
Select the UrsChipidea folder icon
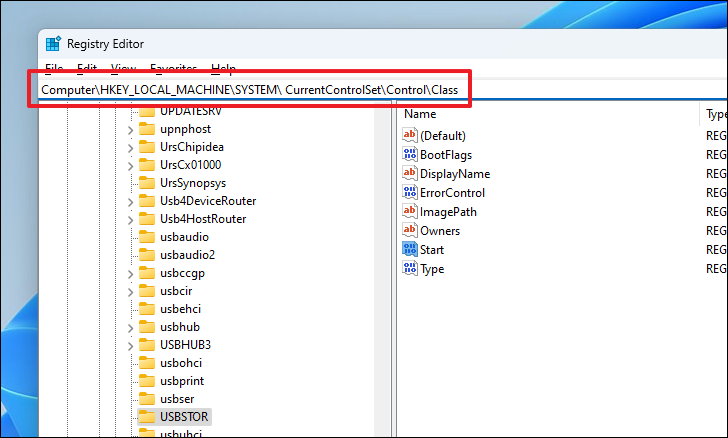coord(147,147)
